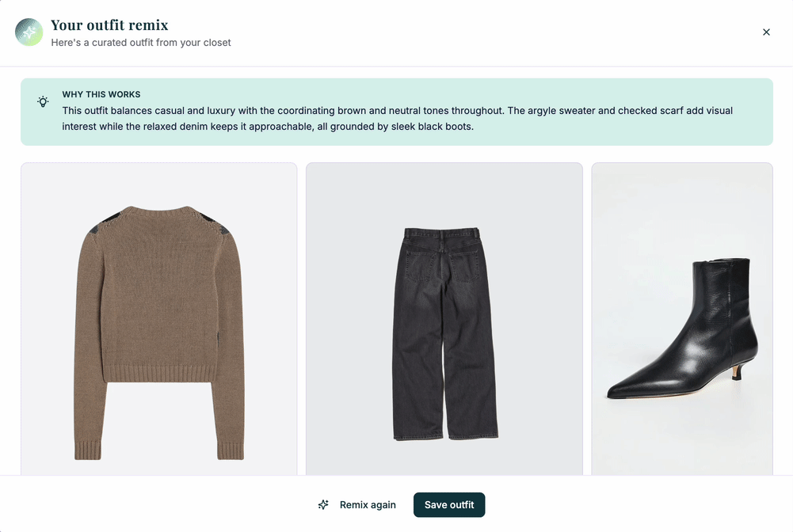Image resolution: width=793 pixels, height=532 pixels.
Task: Click the sparkle icon next to Remix again
Action: point(323,505)
